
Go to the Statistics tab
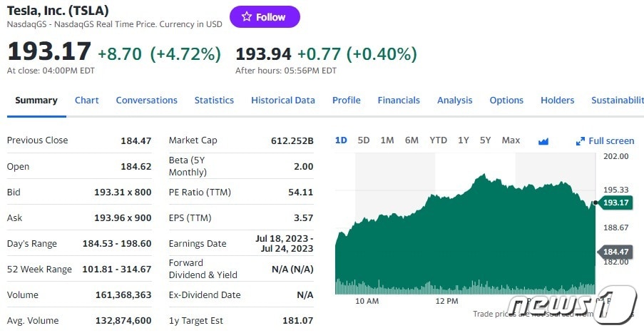(214, 101)
